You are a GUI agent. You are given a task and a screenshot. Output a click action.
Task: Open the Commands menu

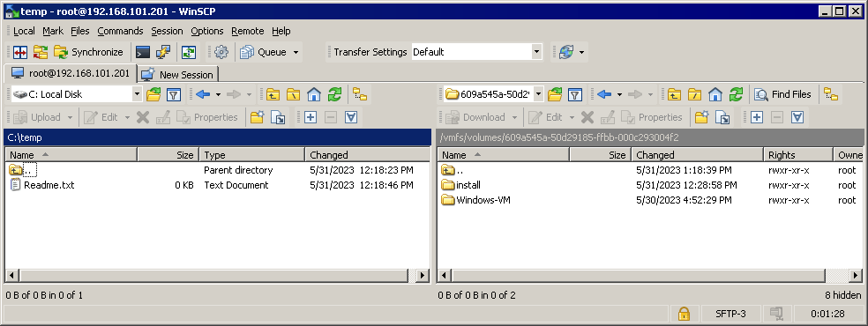click(x=120, y=31)
